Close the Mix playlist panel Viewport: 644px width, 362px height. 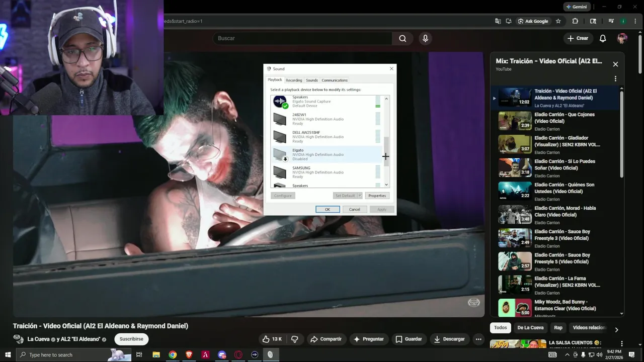tap(615, 64)
